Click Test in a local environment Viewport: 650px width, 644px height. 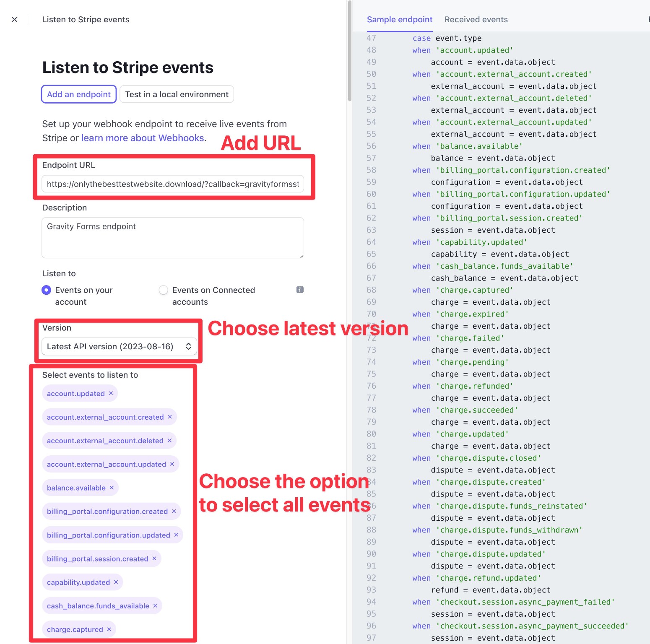tap(177, 94)
